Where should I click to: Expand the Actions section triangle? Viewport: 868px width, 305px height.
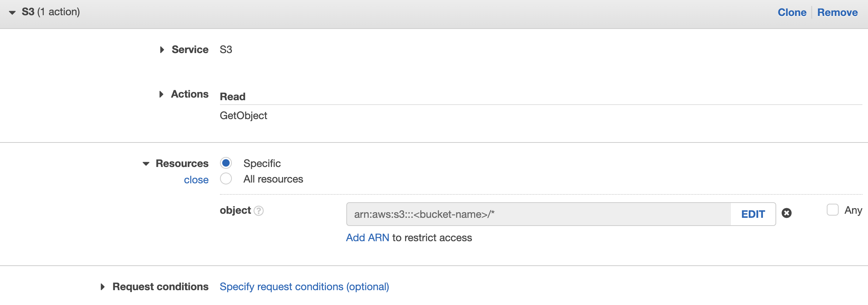coord(161,94)
